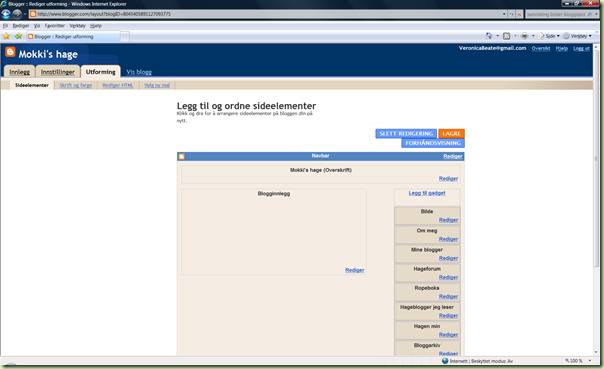Refresh the page with the reload icon
Image resolution: width=604 pixels, height=369 pixels.
pyautogui.click(x=511, y=14)
